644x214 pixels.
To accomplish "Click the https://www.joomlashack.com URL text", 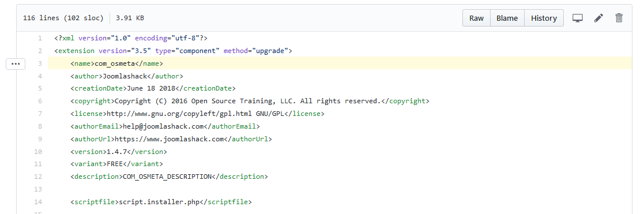I will point(169,139).
